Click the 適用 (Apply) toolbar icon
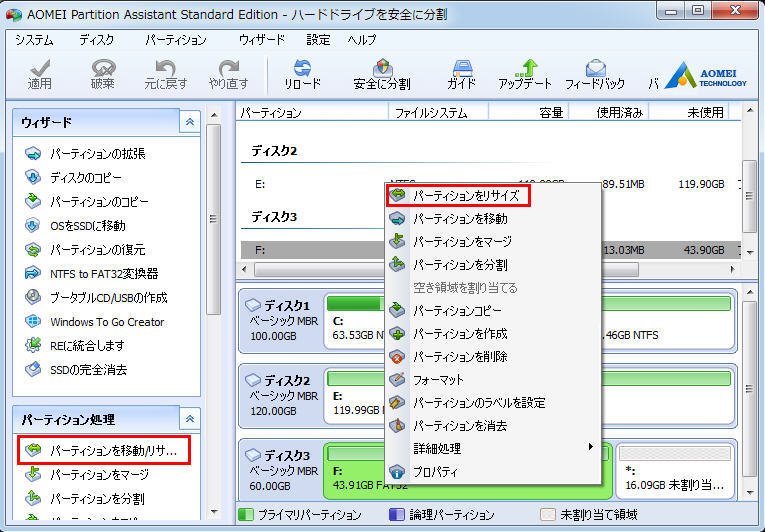765x532 pixels. (x=40, y=75)
